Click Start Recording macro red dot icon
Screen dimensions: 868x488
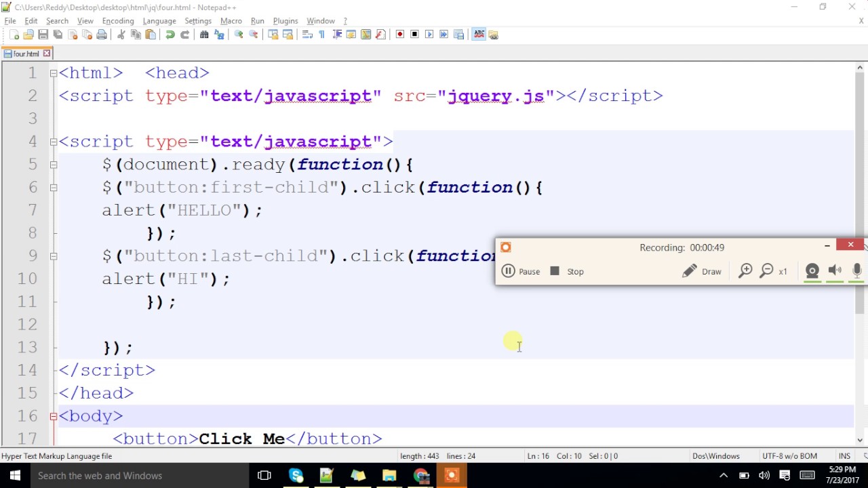coord(400,35)
